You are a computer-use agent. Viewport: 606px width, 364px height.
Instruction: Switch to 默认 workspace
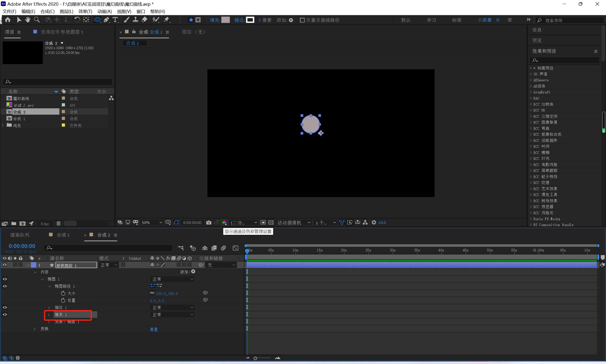[406, 20]
